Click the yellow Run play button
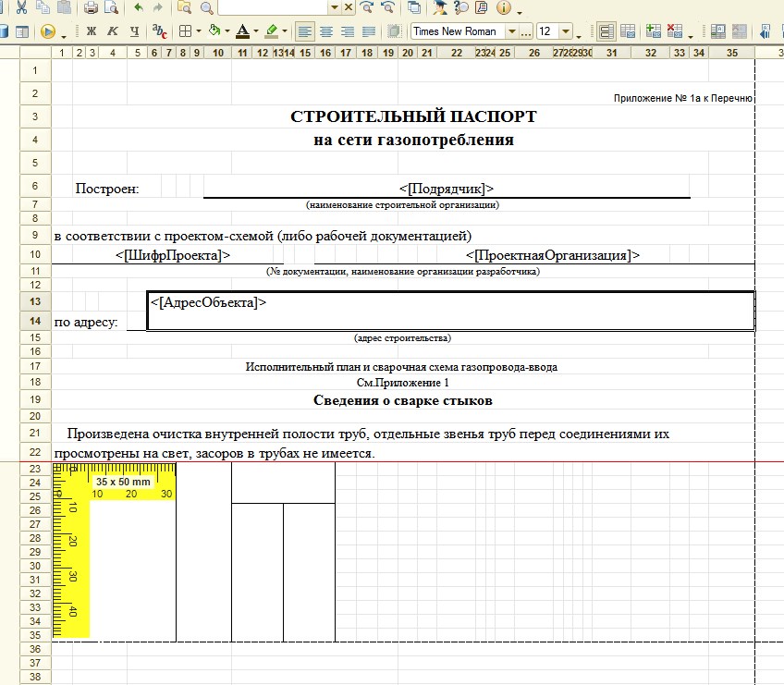Screen dimensions: 784x685 [48, 31]
